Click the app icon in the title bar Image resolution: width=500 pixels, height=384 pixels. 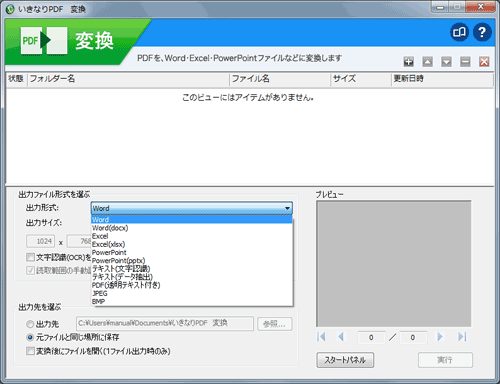tap(10, 9)
